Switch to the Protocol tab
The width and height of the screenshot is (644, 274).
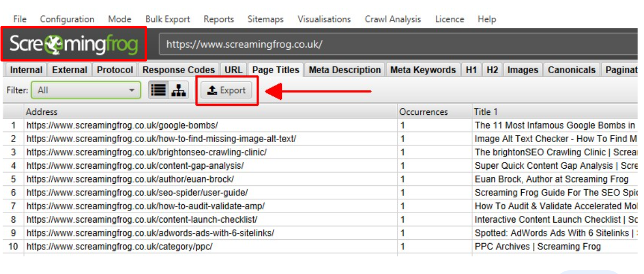pos(115,70)
